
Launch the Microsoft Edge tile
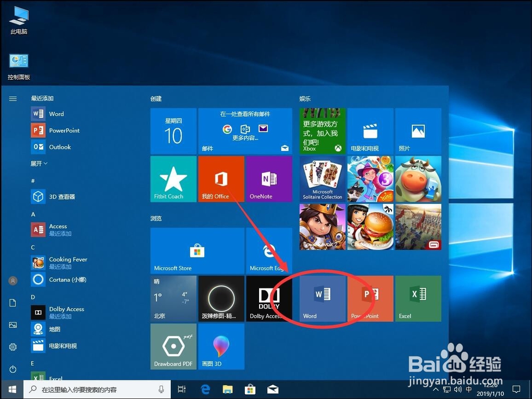[x=269, y=251]
